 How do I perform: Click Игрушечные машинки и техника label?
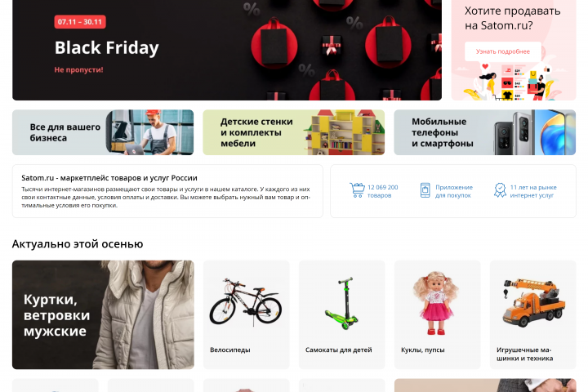click(524, 354)
